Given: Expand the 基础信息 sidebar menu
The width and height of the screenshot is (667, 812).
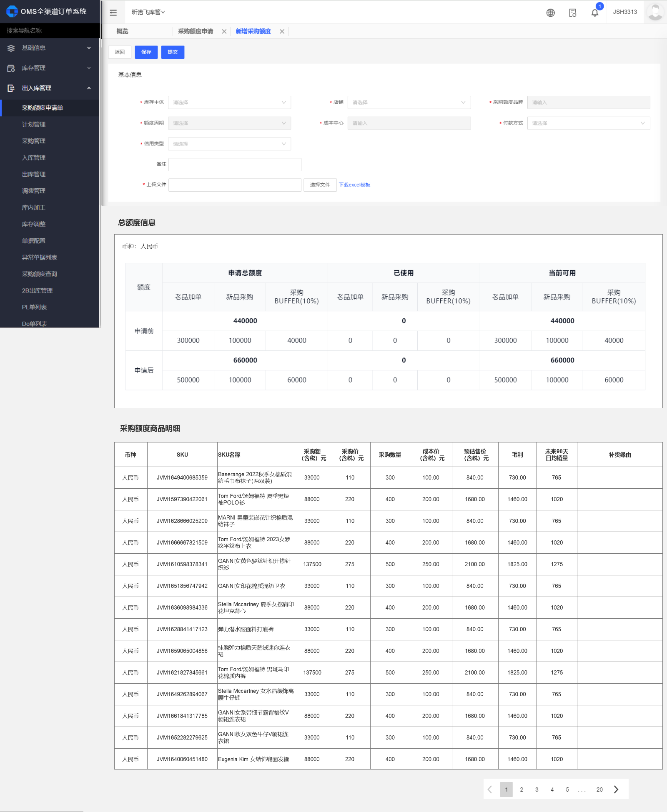Looking at the screenshot, I should tap(50, 48).
